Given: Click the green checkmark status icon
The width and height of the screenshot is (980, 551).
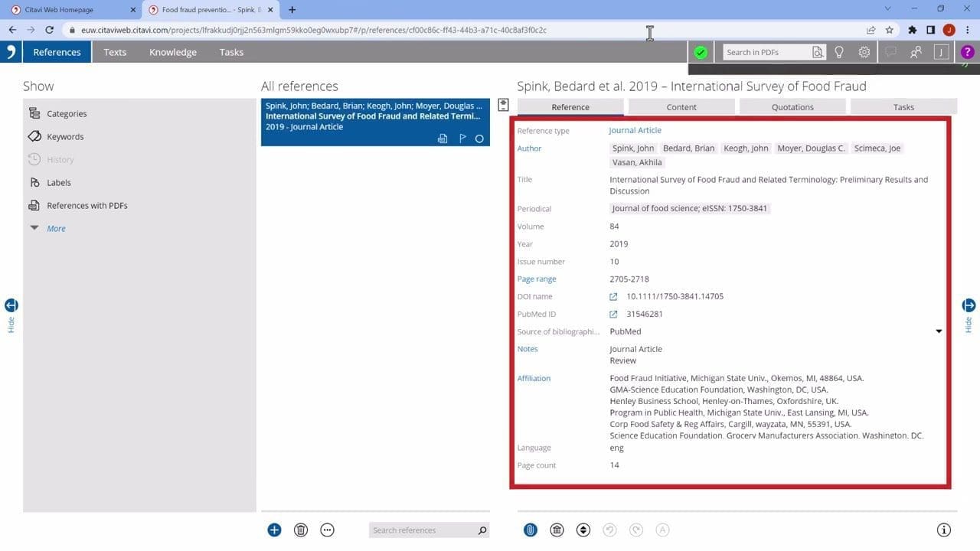Looking at the screenshot, I should (x=700, y=52).
